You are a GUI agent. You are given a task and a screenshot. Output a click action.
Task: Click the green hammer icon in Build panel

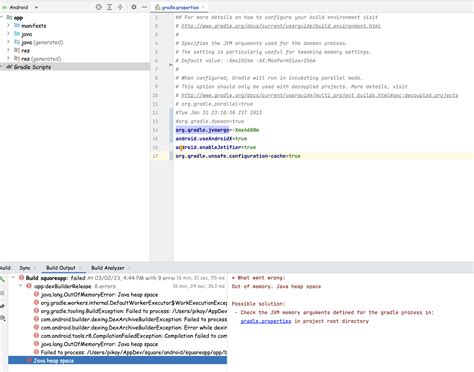[3, 279]
